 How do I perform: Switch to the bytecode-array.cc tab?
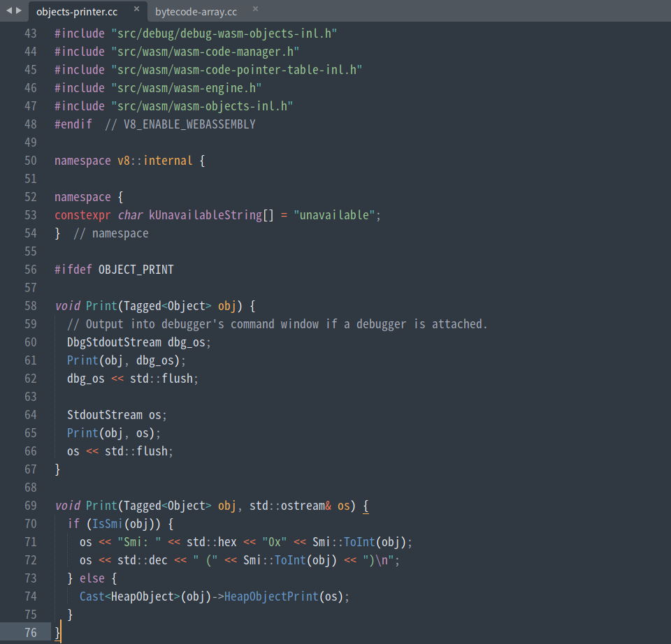(196, 11)
